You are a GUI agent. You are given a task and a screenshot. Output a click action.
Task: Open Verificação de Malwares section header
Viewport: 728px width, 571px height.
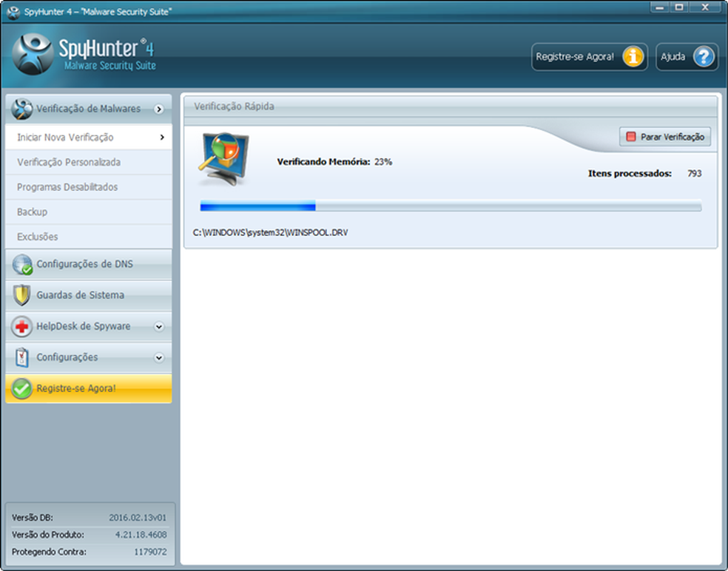coord(89,109)
